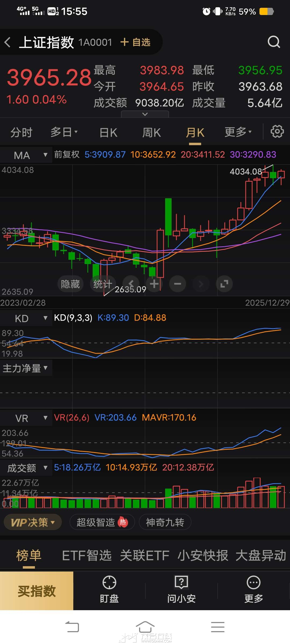
Task: Zoom out chart with minus icon
Action: (x=177, y=284)
